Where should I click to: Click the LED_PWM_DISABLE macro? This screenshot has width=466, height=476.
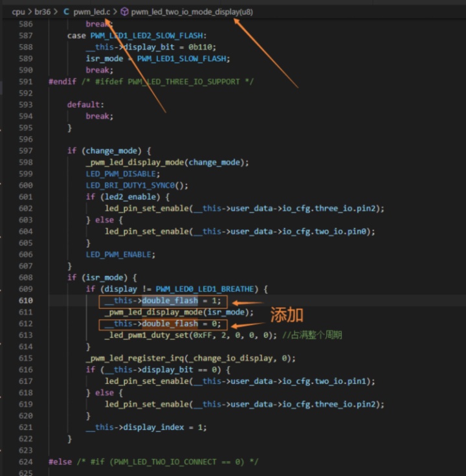(122, 174)
